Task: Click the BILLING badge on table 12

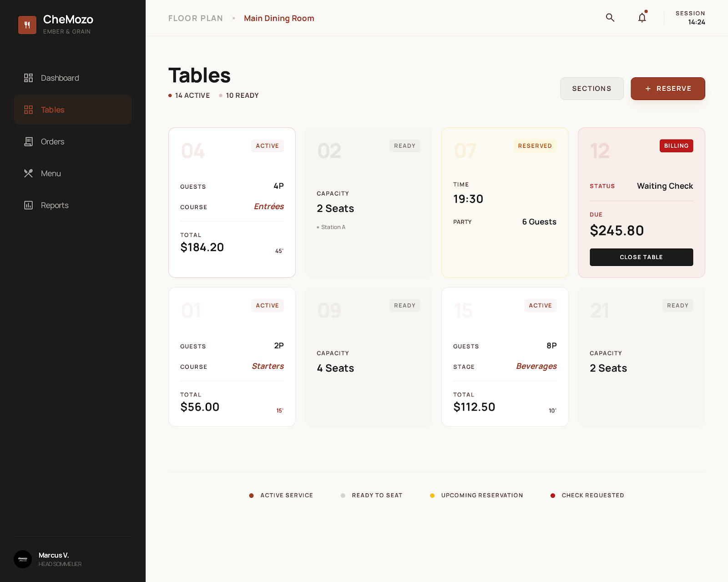Action: pos(677,146)
